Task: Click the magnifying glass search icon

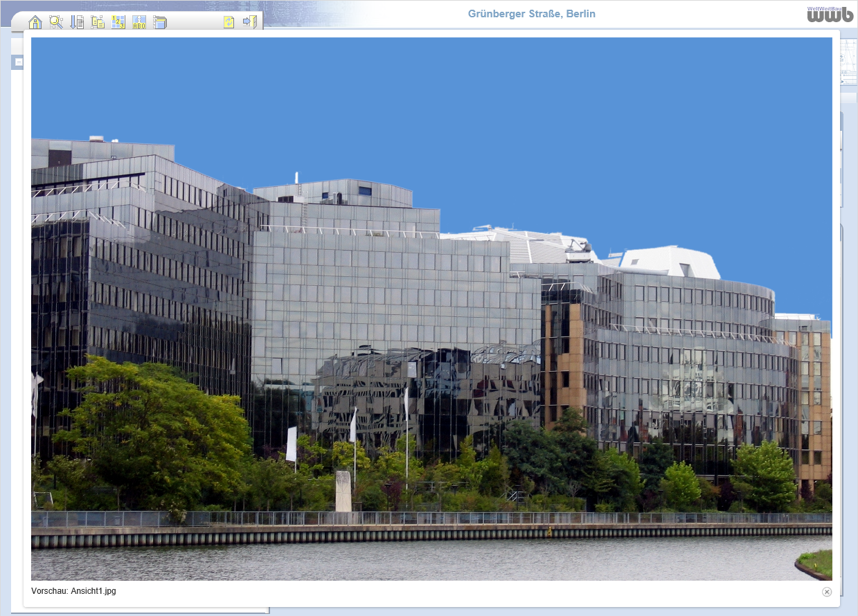Action: (x=56, y=22)
